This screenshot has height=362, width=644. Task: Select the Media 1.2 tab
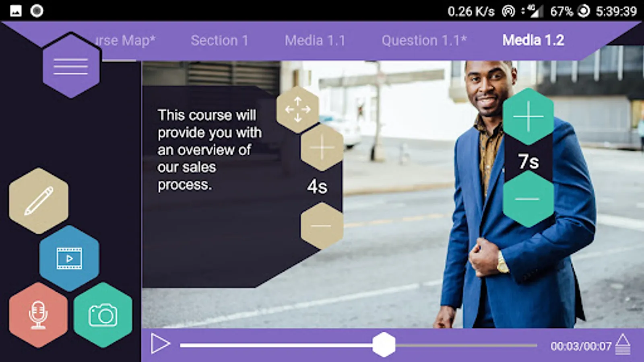click(533, 40)
